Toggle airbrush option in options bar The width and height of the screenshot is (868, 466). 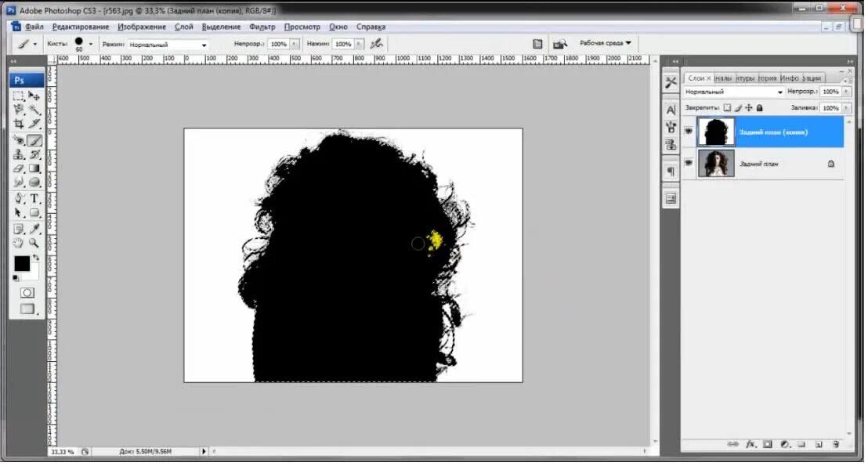pos(377,43)
